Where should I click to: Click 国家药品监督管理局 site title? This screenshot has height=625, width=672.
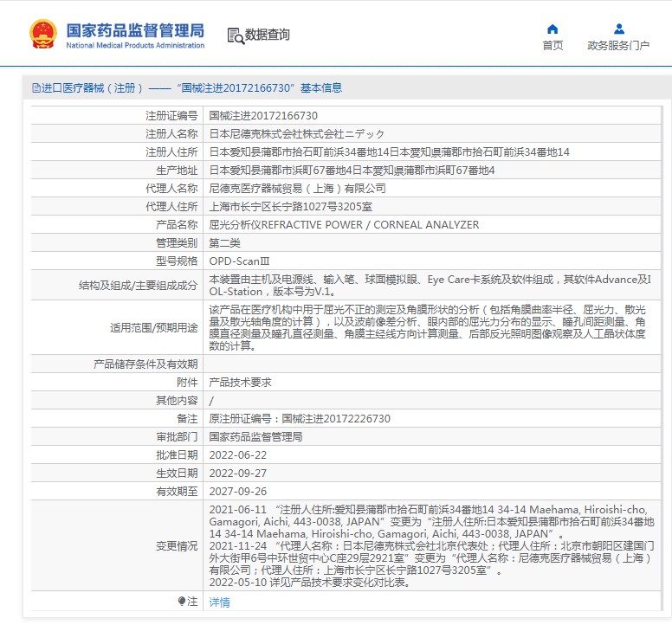(135, 29)
